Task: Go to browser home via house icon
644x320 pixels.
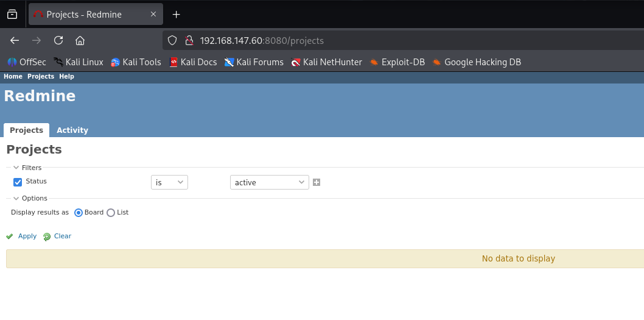Action: point(80,40)
